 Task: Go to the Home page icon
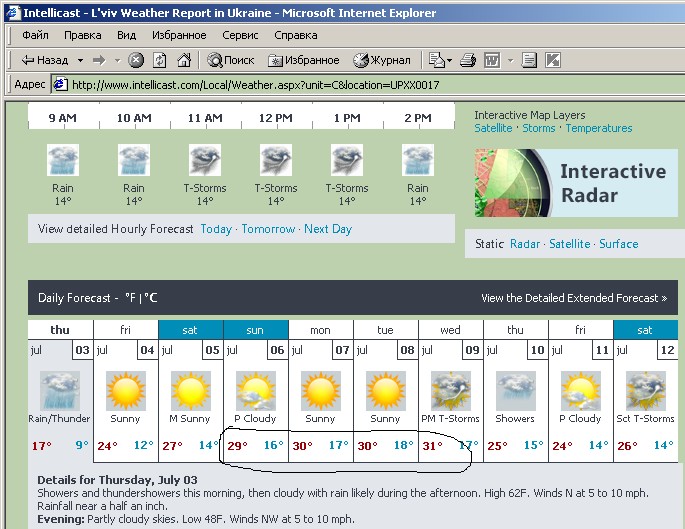point(184,60)
